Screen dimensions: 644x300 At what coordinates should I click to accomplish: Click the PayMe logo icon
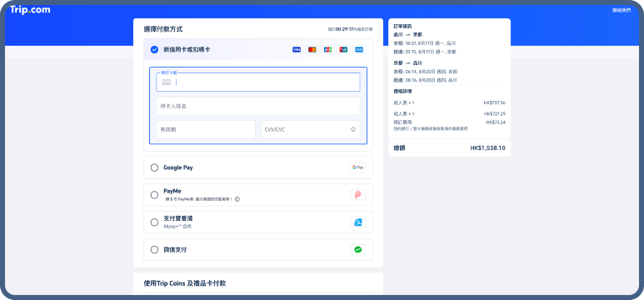[x=357, y=195]
